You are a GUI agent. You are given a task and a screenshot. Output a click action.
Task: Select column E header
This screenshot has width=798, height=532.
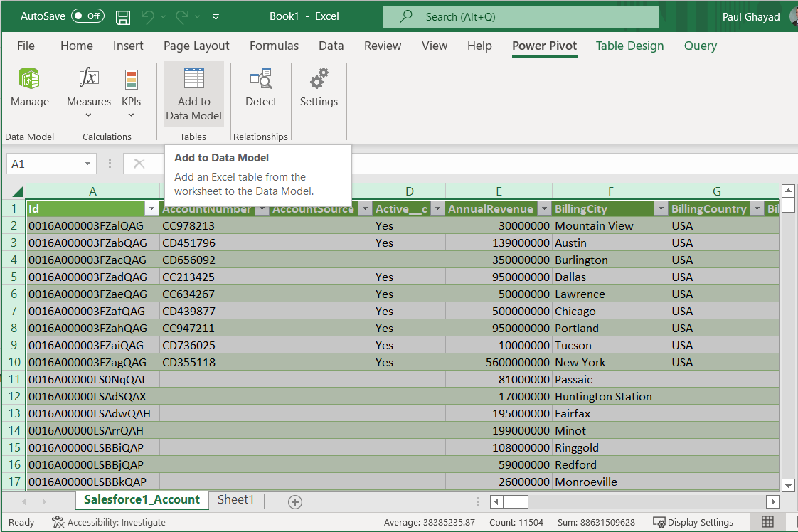(499, 191)
